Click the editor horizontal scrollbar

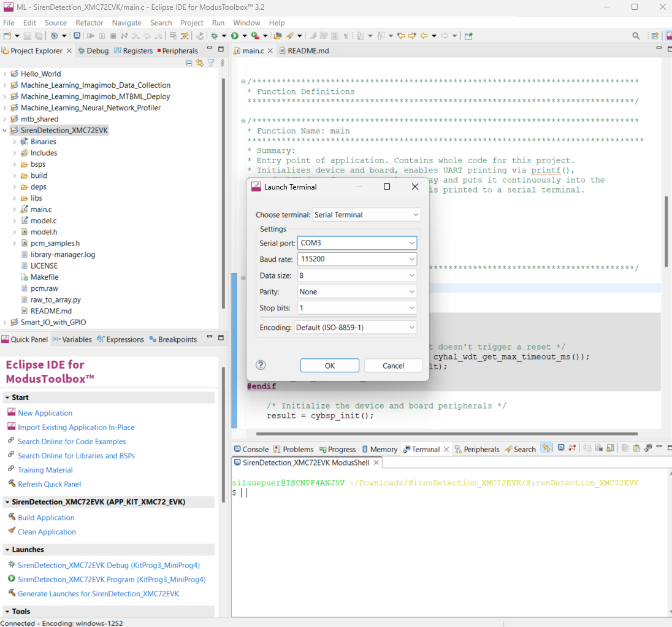446,434
